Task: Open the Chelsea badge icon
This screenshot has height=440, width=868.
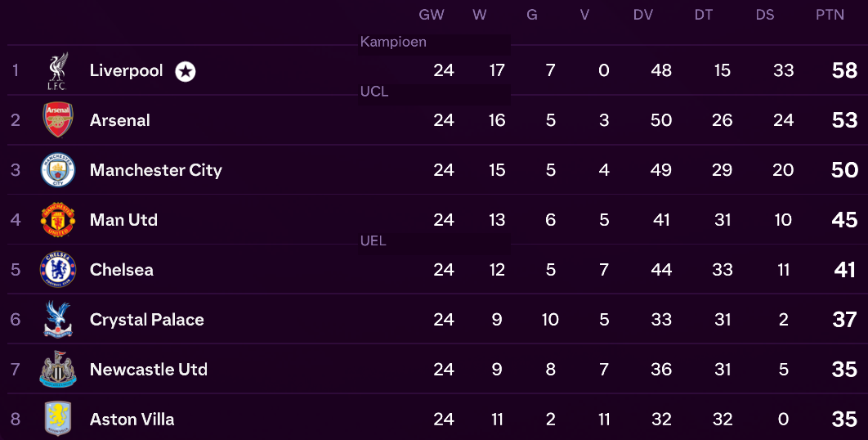Action: click(58, 269)
